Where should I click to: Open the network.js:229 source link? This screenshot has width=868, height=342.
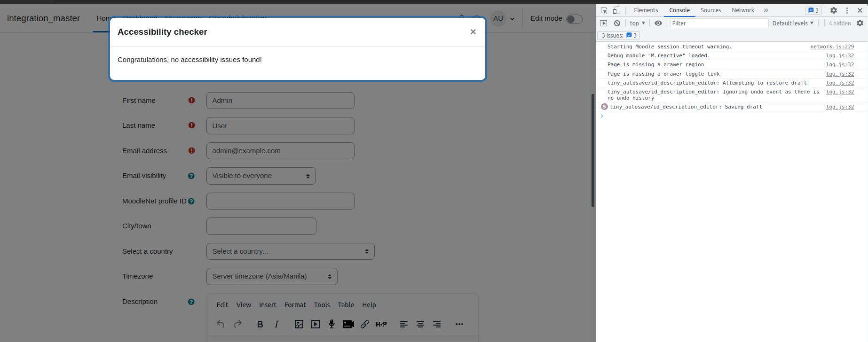pos(832,47)
